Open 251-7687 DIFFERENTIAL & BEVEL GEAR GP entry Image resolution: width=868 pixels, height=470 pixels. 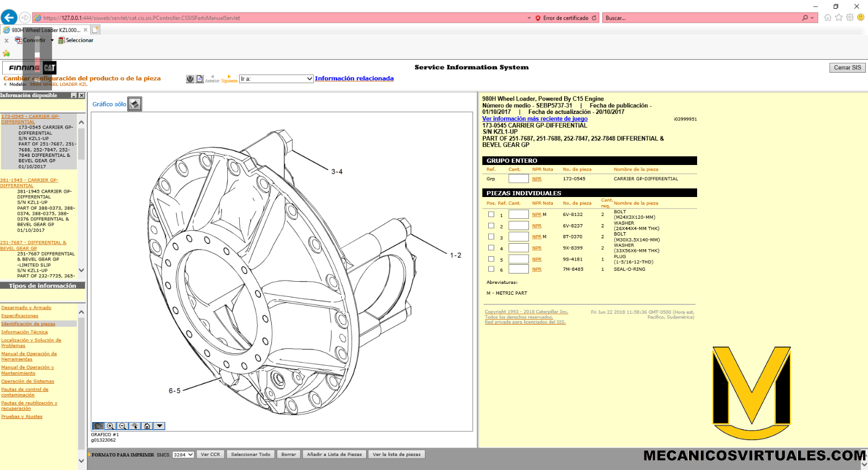[x=33, y=245]
